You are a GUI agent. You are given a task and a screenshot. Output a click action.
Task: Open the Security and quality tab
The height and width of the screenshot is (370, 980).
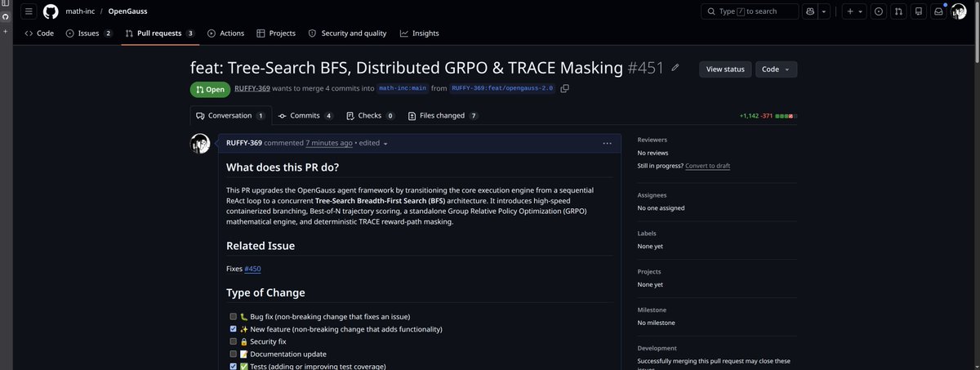click(347, 33)
